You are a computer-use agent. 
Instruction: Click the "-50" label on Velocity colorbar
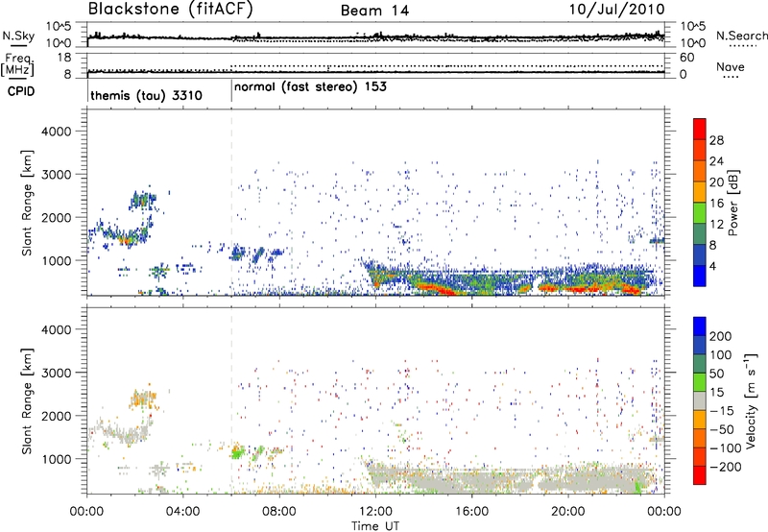(722, 429)
